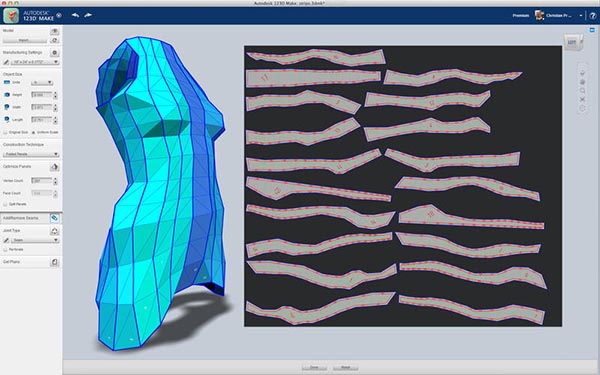The width and height of the screenshot is (600, 375).
Task: Click the 123D Make app logo
Action: (11, 16)
